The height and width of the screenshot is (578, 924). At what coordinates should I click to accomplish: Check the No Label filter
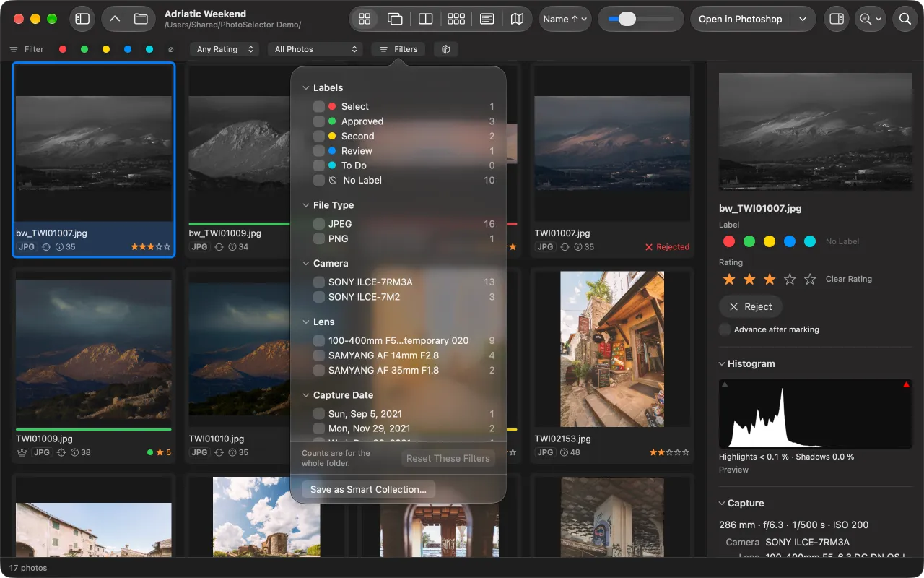[319, 180]
